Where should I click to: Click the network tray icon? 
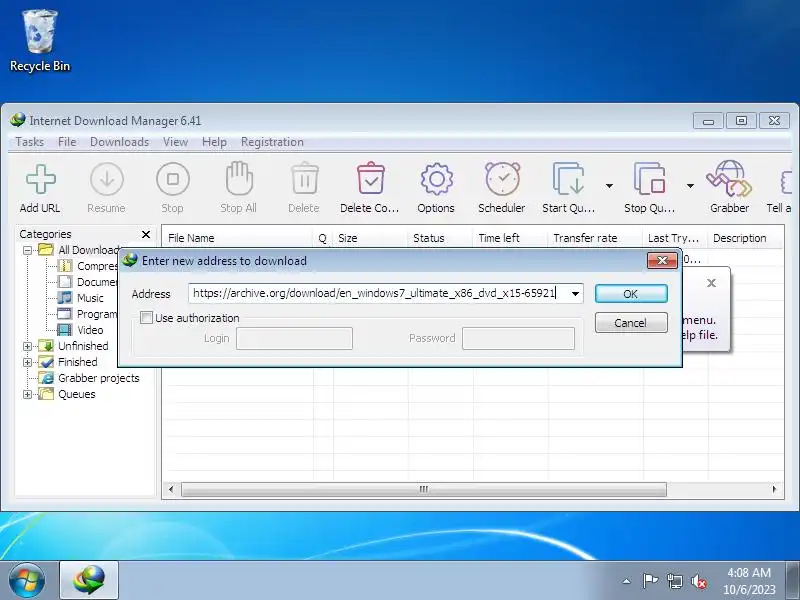point(674,581)
